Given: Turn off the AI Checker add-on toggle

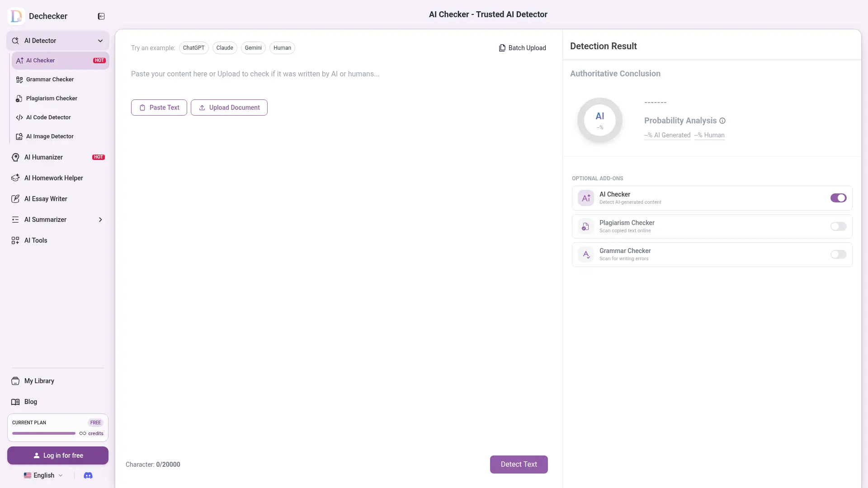Looking at the screenshot, I should [x=839, y=198].
